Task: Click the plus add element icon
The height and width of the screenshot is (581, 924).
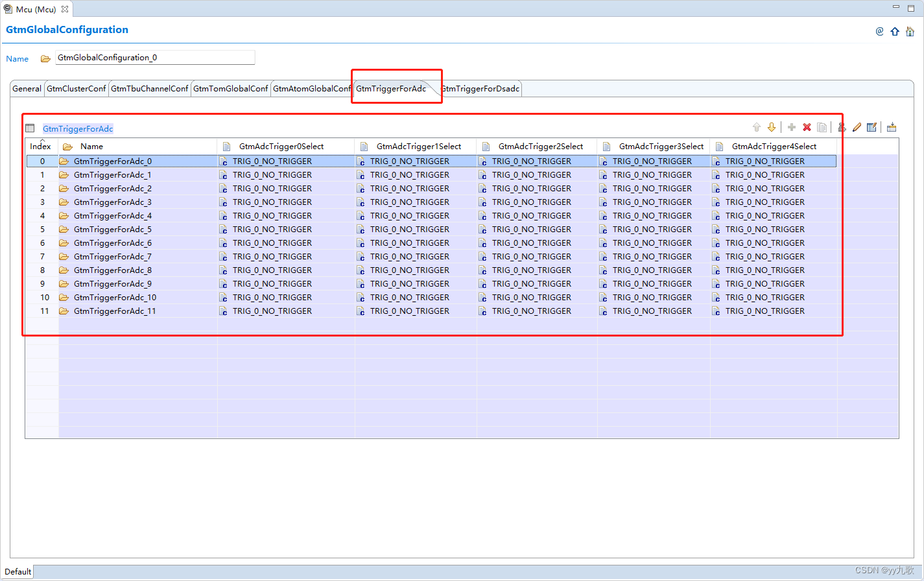Action: click(792, 128)
